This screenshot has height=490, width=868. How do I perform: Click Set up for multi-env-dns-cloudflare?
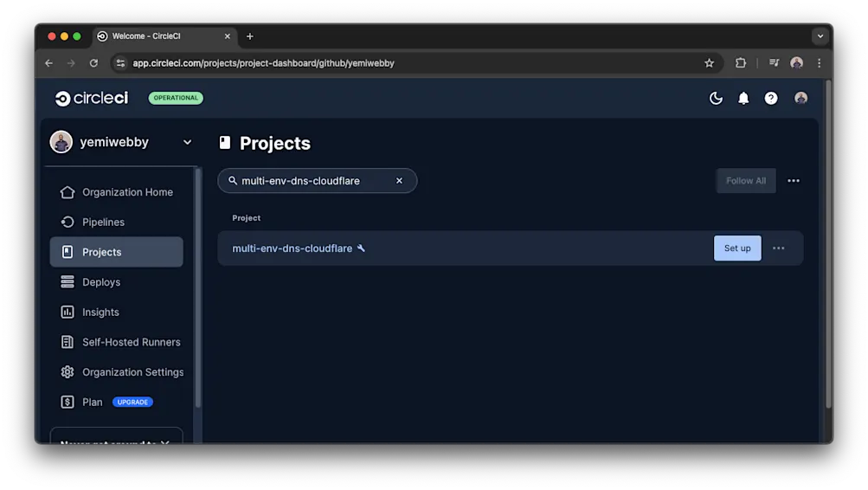737,248
